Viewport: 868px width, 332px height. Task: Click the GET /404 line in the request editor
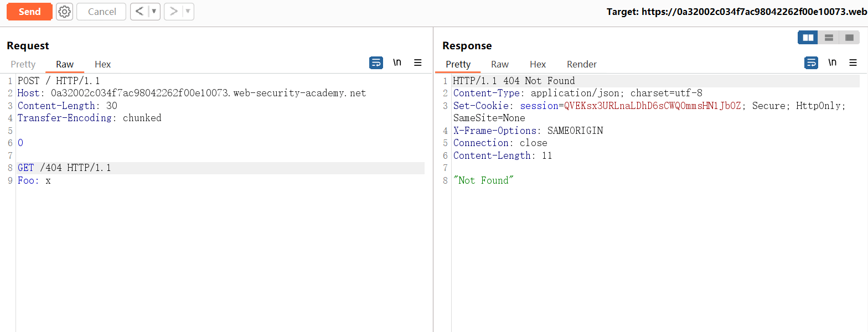click(64, 168)
